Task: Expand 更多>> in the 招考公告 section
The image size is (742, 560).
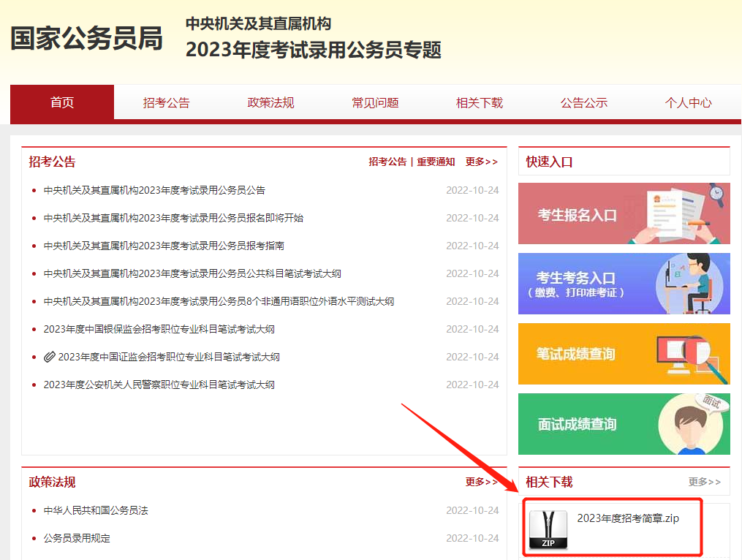Action: coord(482,162)
